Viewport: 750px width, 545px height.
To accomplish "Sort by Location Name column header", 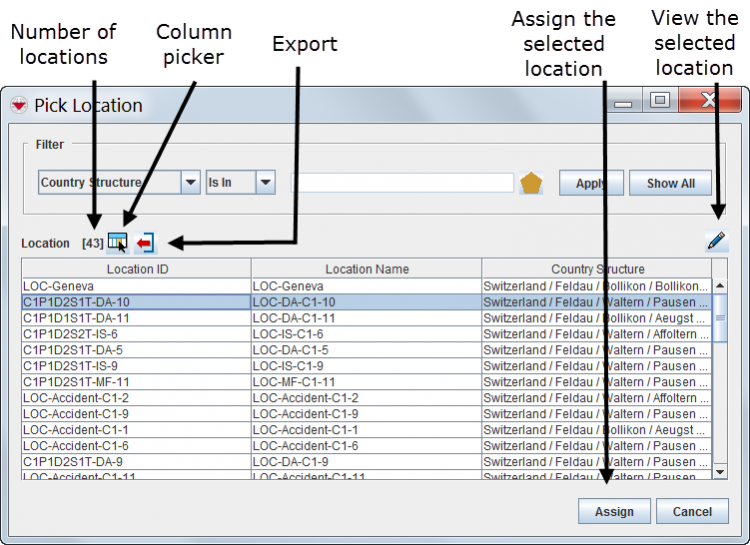I will tap(366, 269).
